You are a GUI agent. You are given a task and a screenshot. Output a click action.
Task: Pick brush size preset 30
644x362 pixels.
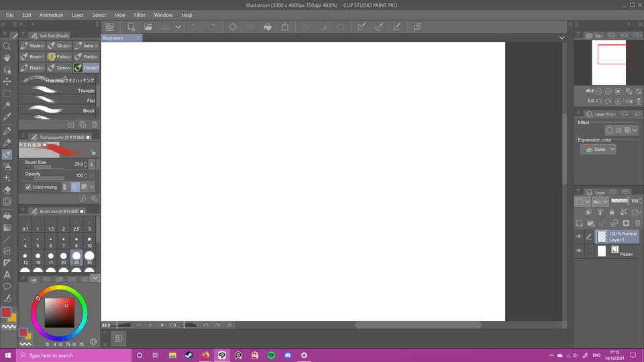click(89, 257)
